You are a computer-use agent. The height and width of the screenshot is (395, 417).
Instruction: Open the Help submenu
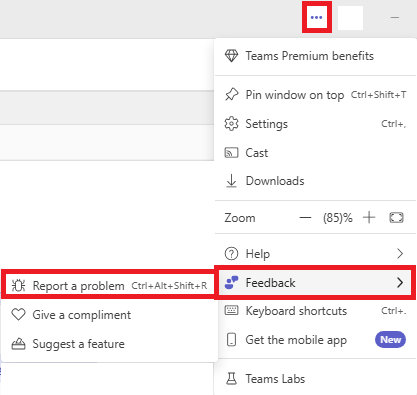315,254
